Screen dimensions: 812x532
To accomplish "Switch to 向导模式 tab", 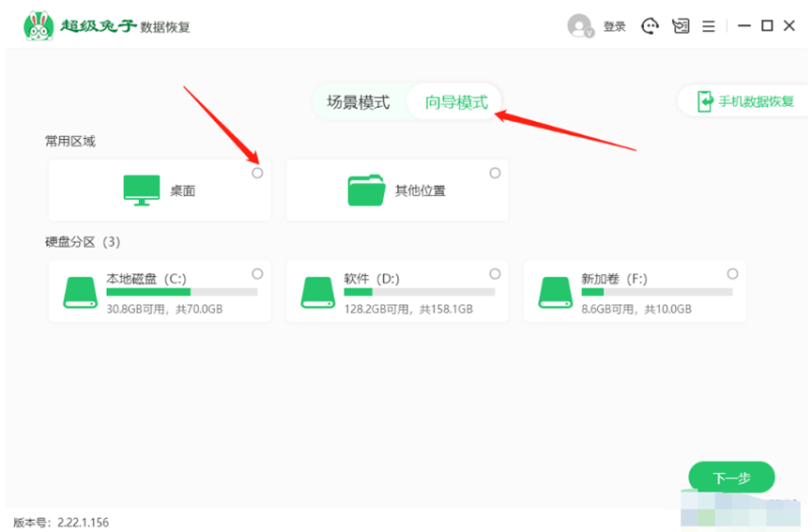I will pos(455,102).
